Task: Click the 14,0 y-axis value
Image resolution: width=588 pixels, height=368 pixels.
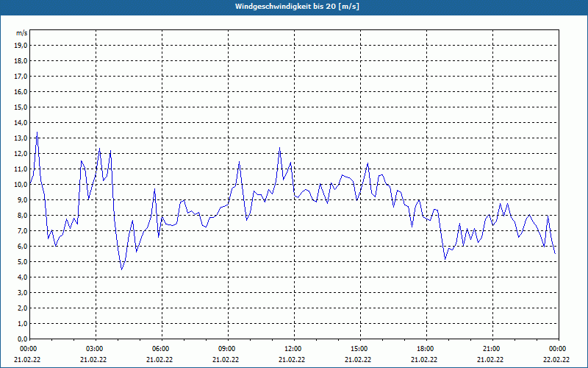Action: pos(21,122)
